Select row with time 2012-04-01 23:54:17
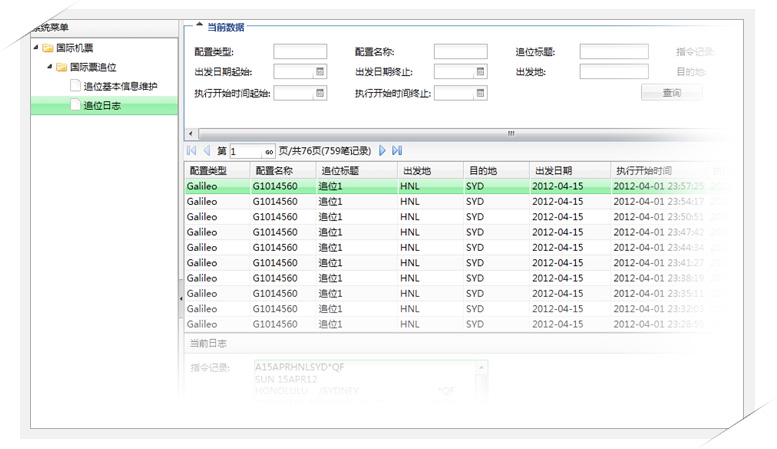Screen dimensions: 777x449 (x=458, y=202)
